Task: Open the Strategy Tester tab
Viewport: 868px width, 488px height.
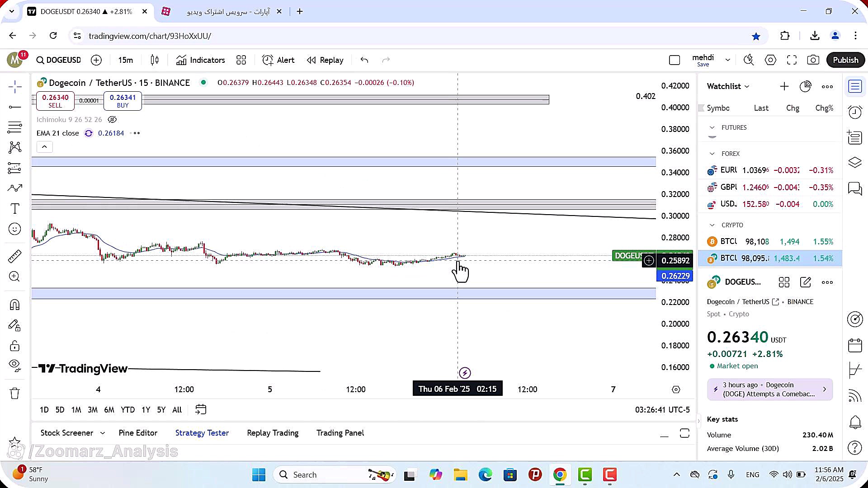Action: 202,433
